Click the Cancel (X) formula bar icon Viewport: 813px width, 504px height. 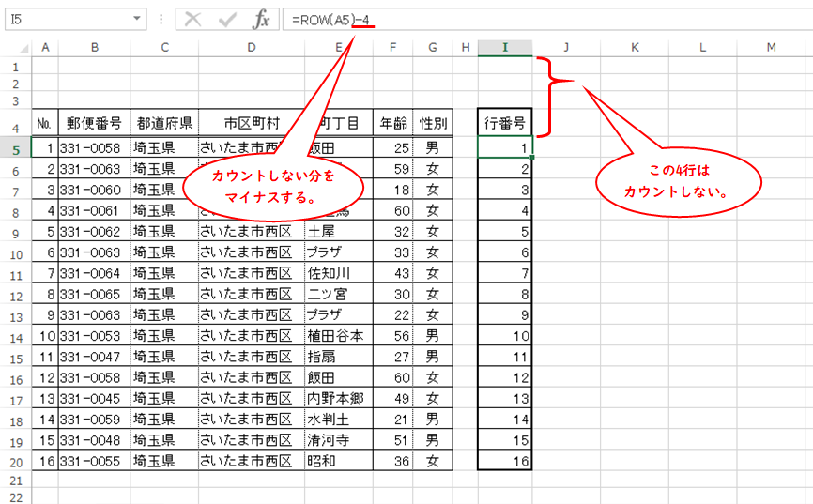(193, 20)
